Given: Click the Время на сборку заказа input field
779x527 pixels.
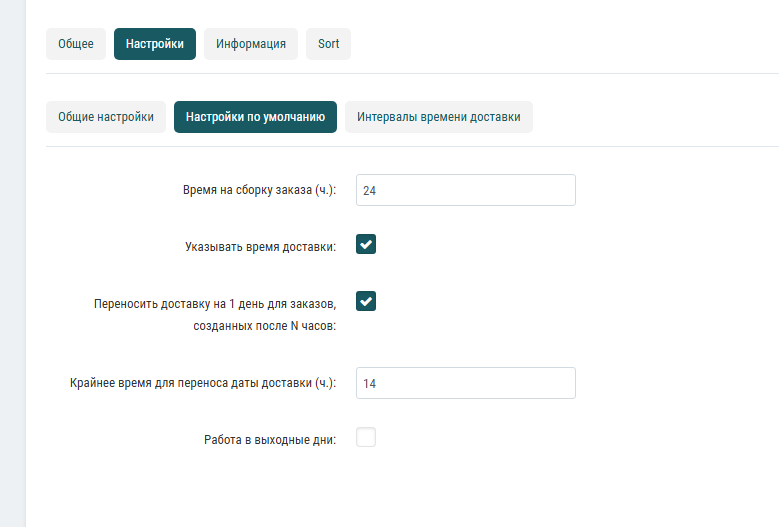Looking at the screenshot, I should click(x=465, y=190).
